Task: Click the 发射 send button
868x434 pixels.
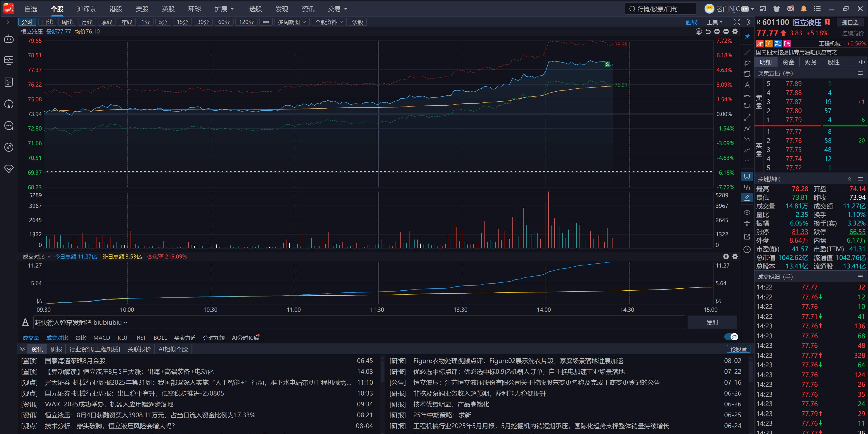Action: (712, 323)
